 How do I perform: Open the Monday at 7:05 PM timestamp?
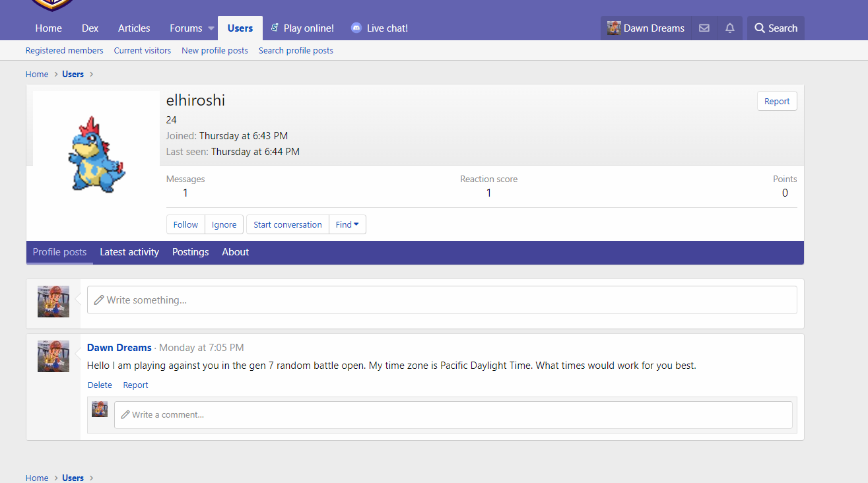pos(201,348)
